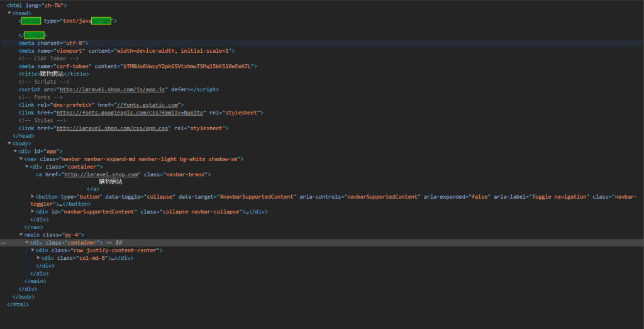Collapse the nav navbar element
This screenshot has width=644, height=329.
[x=21, y=159]
